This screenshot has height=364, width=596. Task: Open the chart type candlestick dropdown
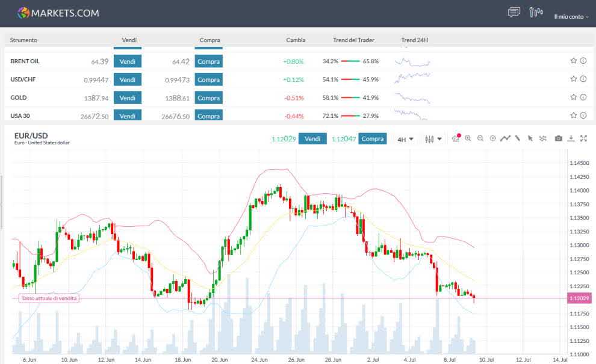pos(433,139)
